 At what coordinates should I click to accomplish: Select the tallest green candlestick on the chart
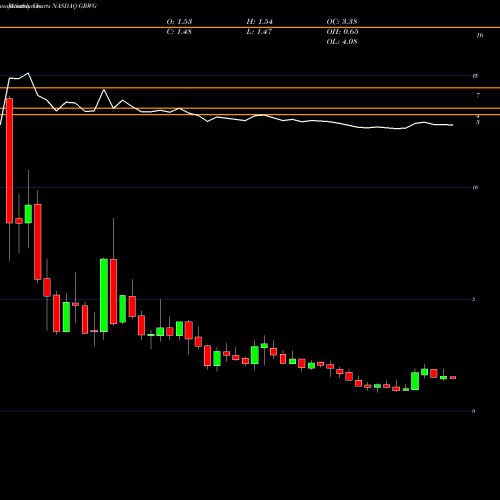pos(104,295)
